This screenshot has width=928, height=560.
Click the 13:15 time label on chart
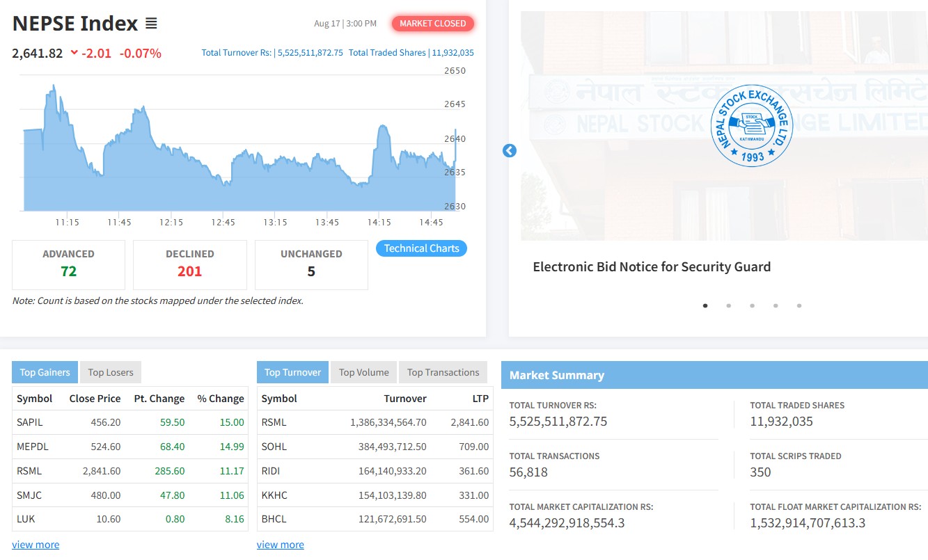pos(275,223)
